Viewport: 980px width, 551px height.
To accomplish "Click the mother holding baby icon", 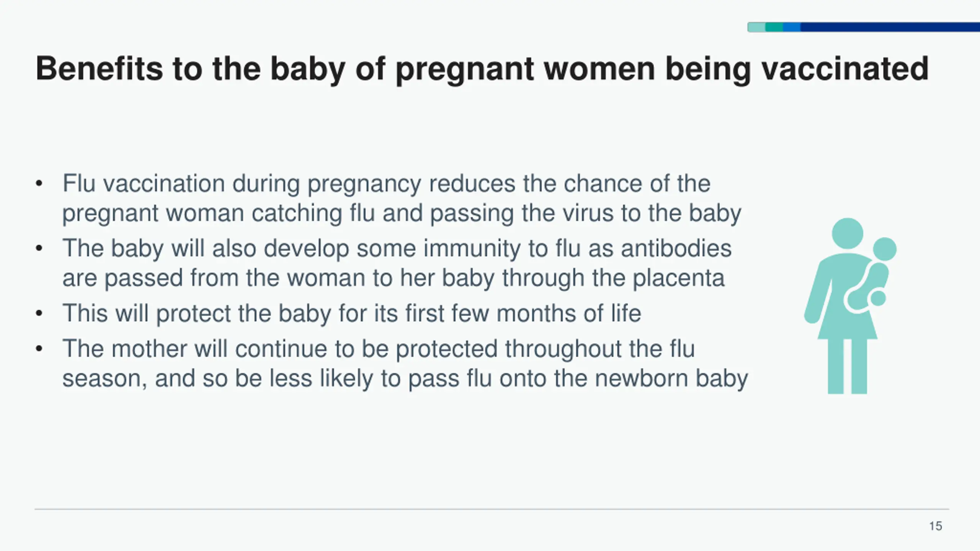I will point(850,306).
